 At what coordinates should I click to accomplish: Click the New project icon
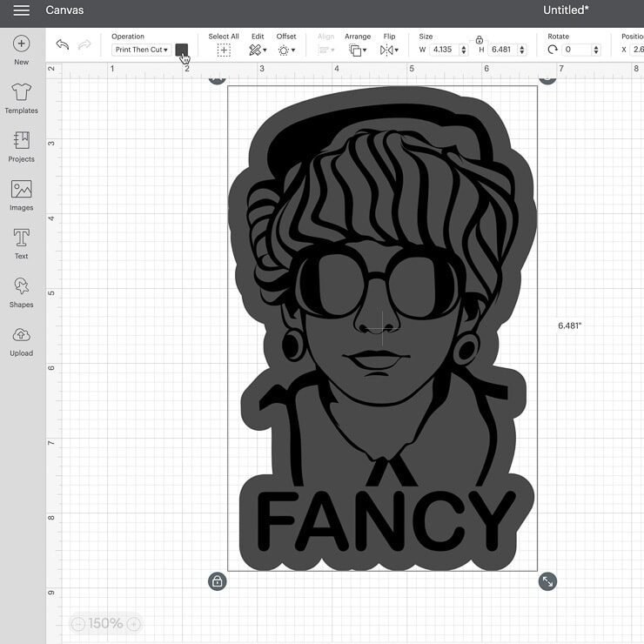coord(22,44)
